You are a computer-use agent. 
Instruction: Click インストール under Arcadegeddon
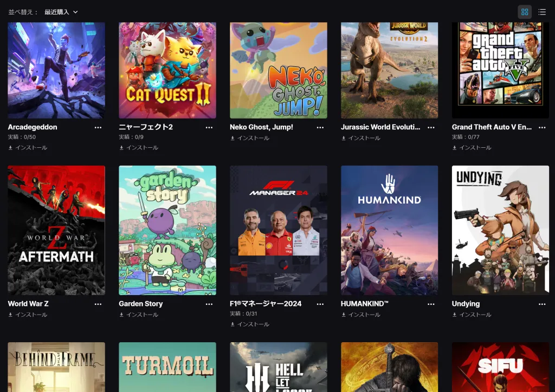28,148
